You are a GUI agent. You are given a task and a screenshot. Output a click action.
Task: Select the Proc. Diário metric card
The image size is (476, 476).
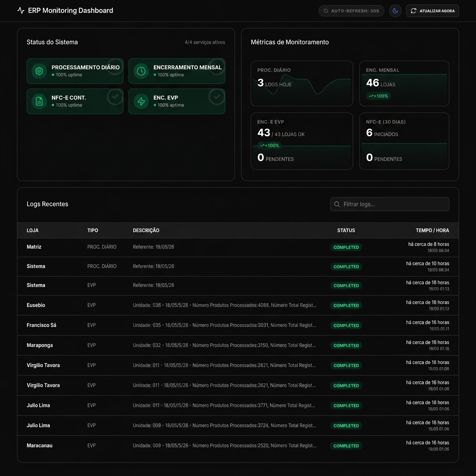click(x=302, y=84)
